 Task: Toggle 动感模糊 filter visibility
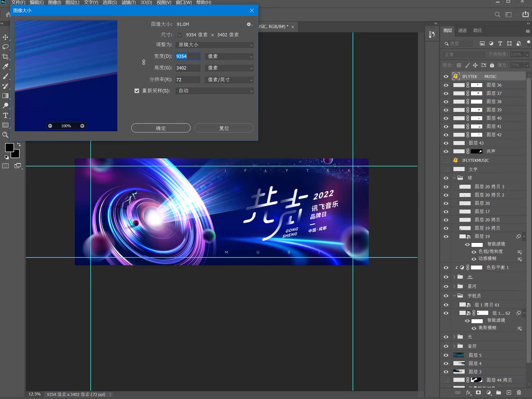click(x=474, y=259)
